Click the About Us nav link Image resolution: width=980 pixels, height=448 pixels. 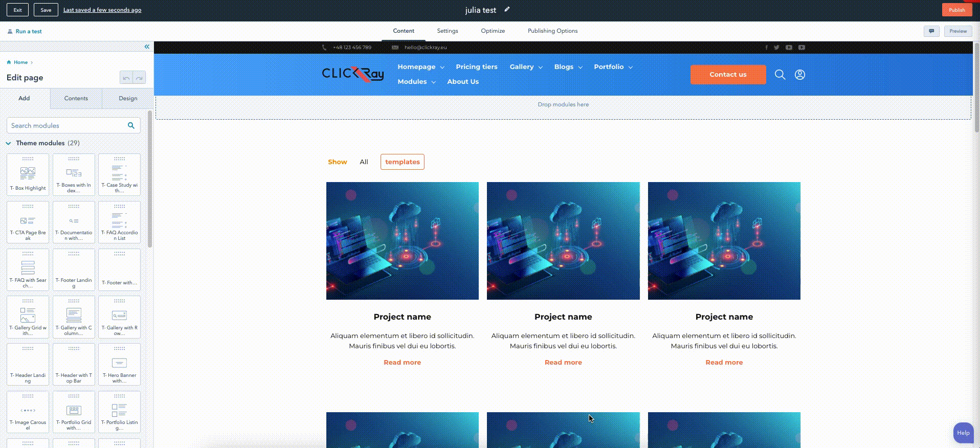pos(463,82)
